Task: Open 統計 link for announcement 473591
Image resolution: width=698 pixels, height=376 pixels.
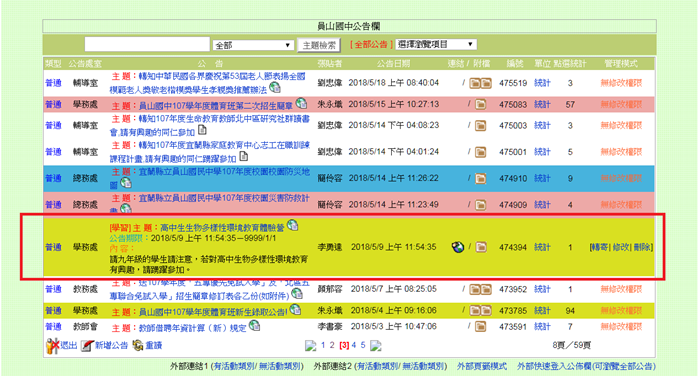Action: tap(542, 327)
